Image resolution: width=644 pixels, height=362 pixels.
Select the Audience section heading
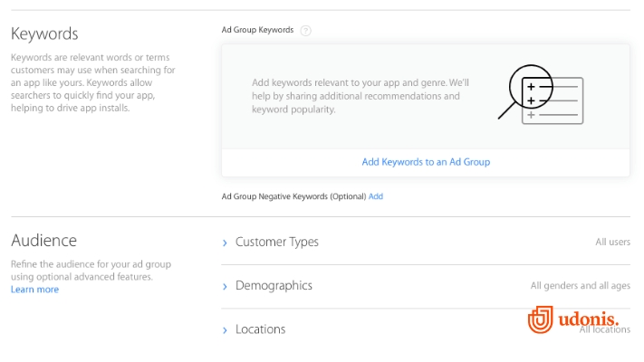pos(43,241)
